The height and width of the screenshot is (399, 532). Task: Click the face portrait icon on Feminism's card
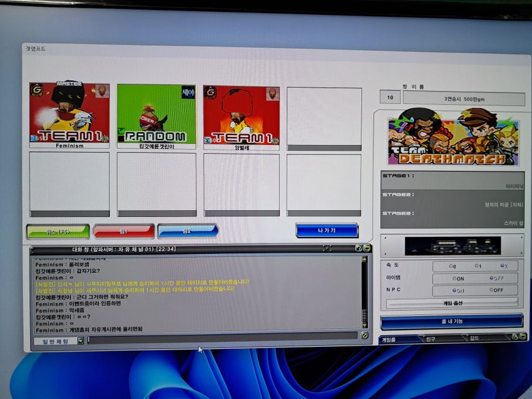coord(102,91)
